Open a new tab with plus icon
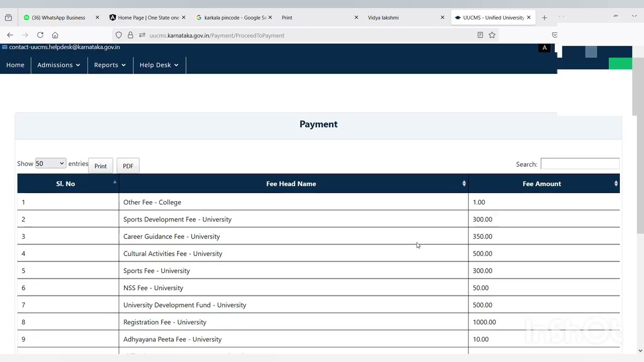Screen dimensions: 644x362 [544, 18]
